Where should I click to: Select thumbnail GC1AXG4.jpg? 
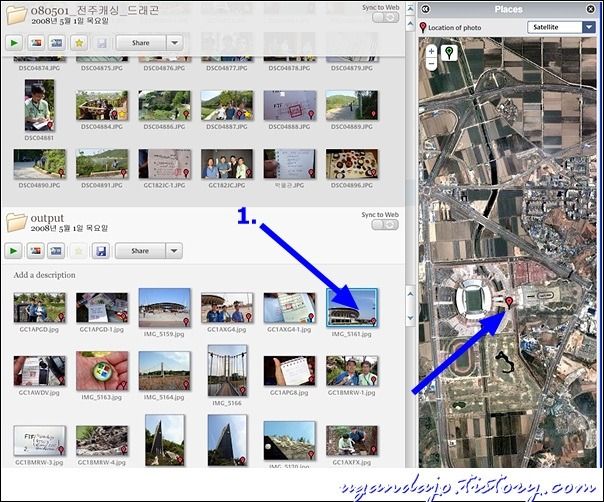coord(227,307)
